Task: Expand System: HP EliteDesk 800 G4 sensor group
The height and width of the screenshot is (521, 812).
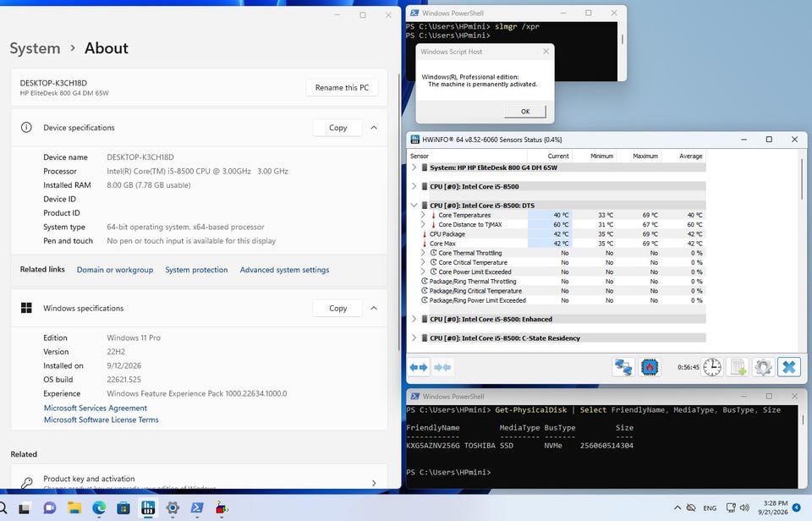Action: click(414, 167)
